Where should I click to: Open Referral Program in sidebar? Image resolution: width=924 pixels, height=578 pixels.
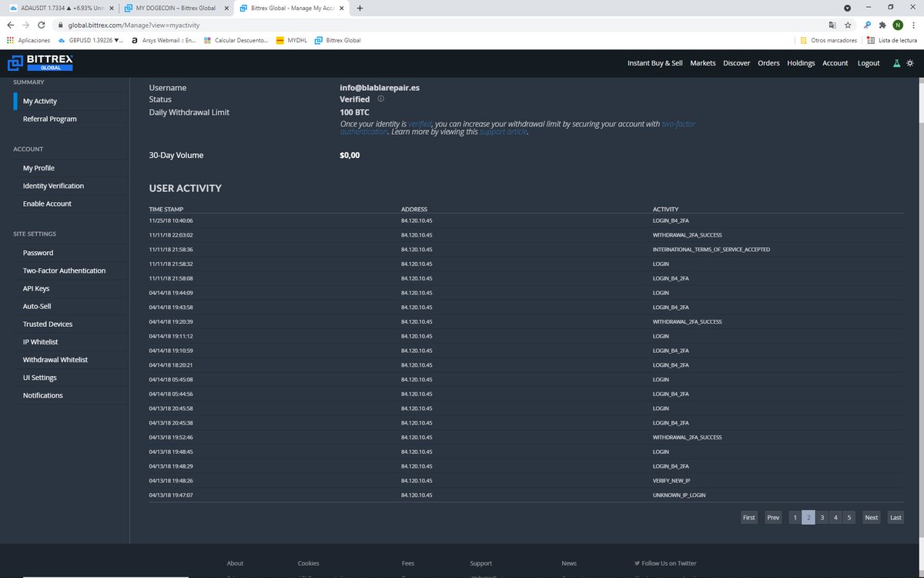point(50,119)
